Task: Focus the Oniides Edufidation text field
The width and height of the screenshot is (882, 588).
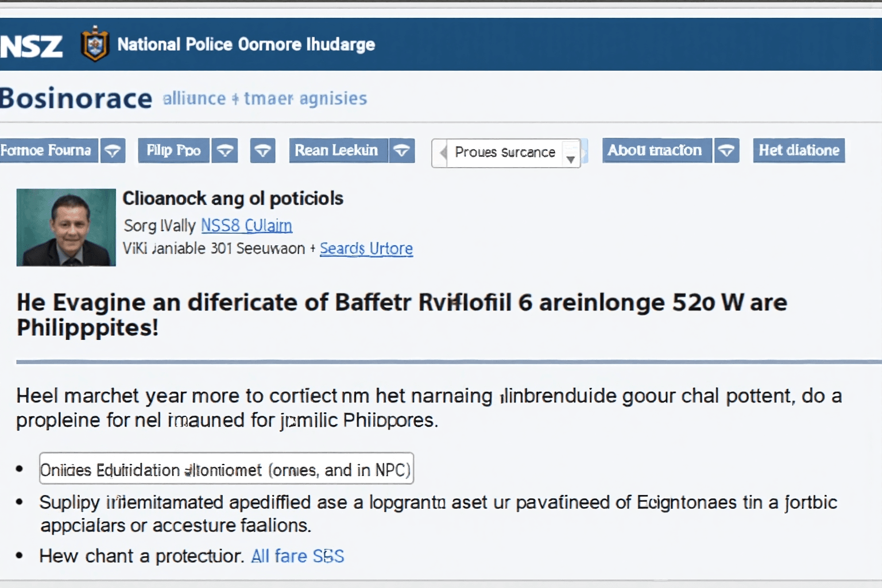Action: (226, 469)
